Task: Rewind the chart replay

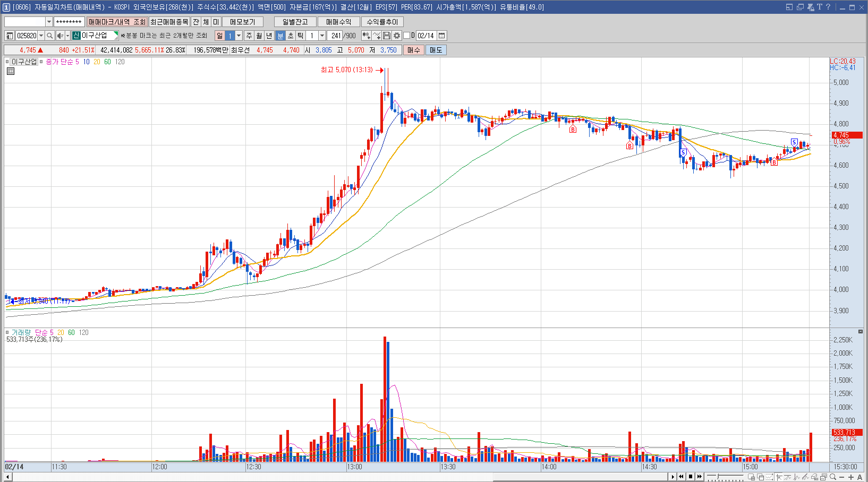Action: tap(681, 477)
